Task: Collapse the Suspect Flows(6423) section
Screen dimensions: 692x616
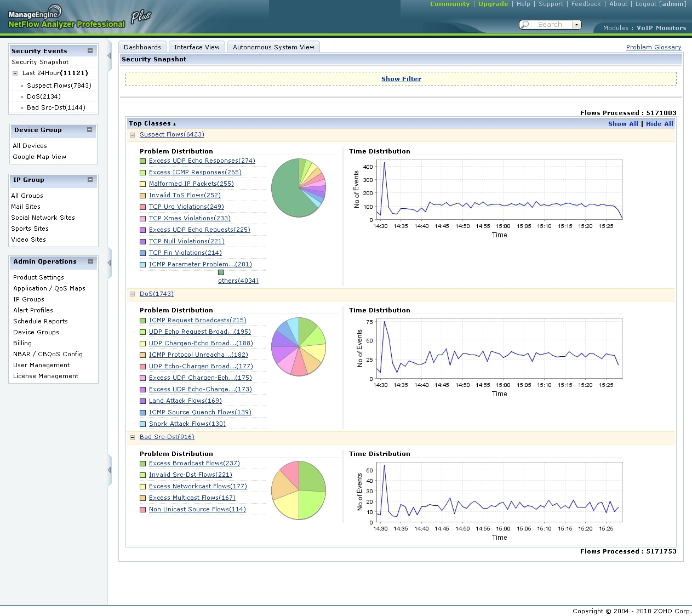Action: (x=132, y=135)
